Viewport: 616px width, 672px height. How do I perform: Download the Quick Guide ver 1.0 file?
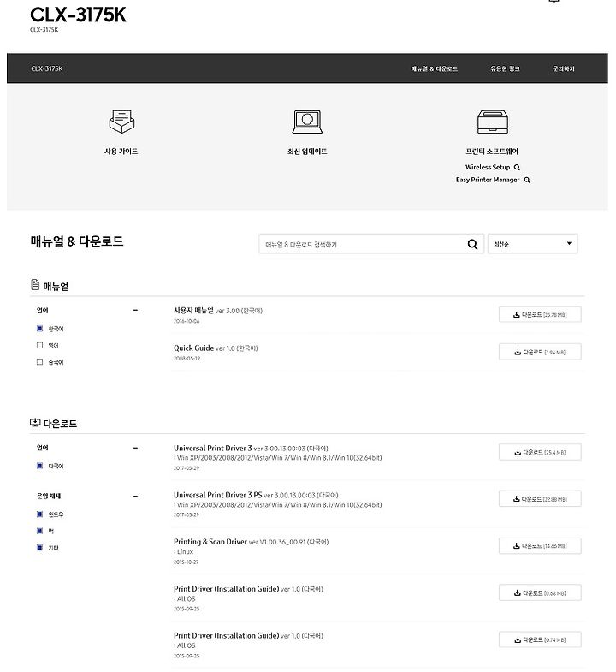[x=540, y=352]
